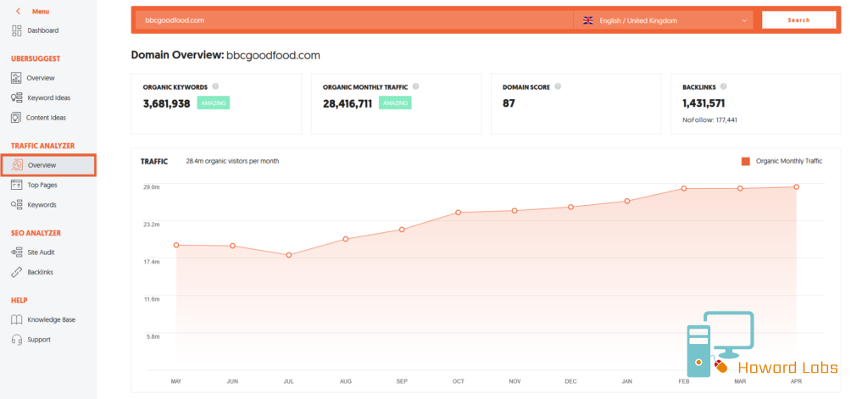Click the AUG data point on chart

(x=346, y=239)
